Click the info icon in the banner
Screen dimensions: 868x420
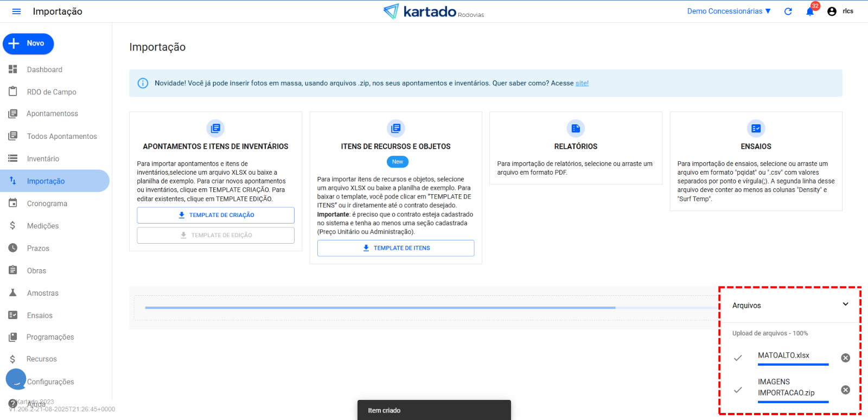143,83
